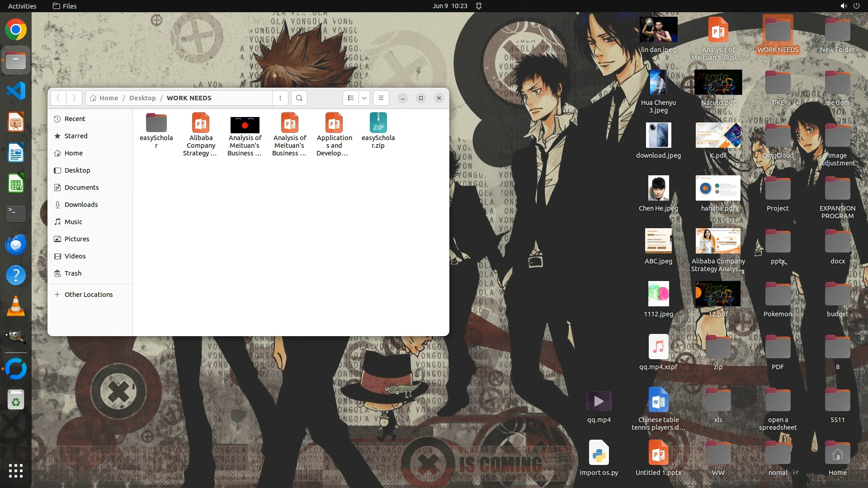Open view options dropdown arrow
The image size is (868, 488).
pyautogui.click(x=364, y=98)
